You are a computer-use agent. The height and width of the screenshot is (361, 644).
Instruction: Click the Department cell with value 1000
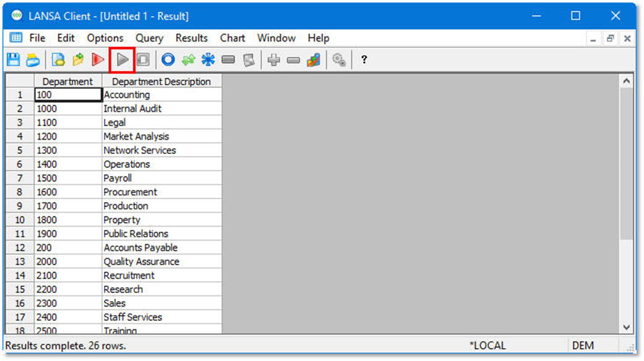68,109
